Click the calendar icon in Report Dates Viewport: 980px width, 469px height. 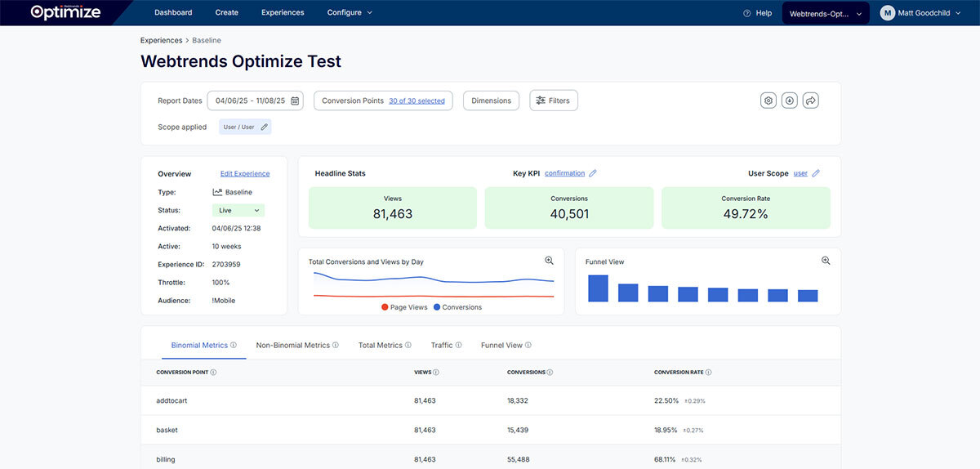[295, 101]
